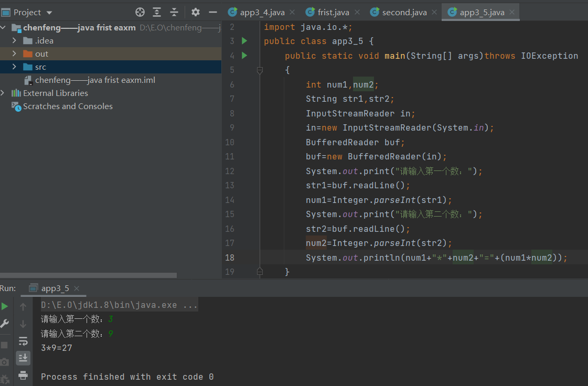Click the collapse all icon in Project toolbar
This screenshot has height=386, width=588.
(174, 13)
